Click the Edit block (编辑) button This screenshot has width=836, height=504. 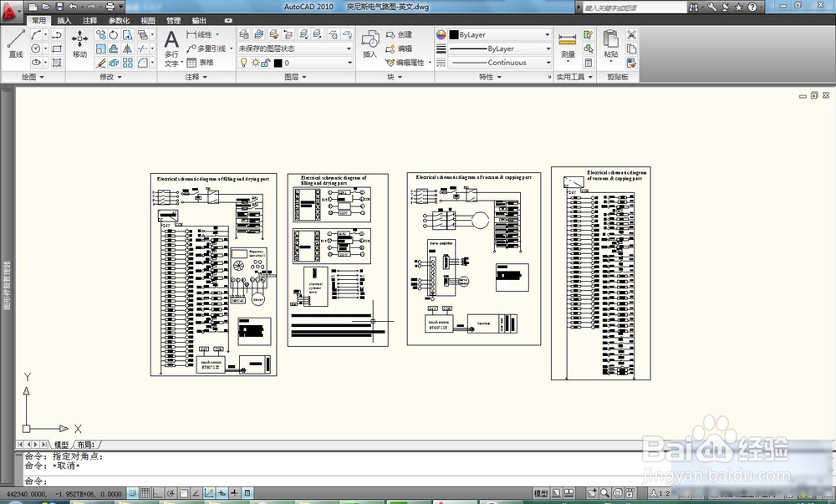(399, 48)
